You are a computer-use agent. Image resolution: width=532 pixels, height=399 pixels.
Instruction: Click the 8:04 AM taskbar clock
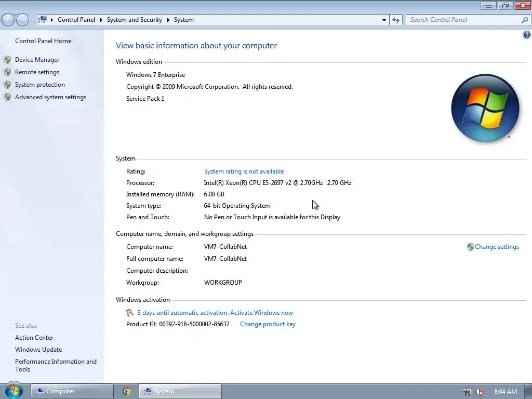coord(505,392)
